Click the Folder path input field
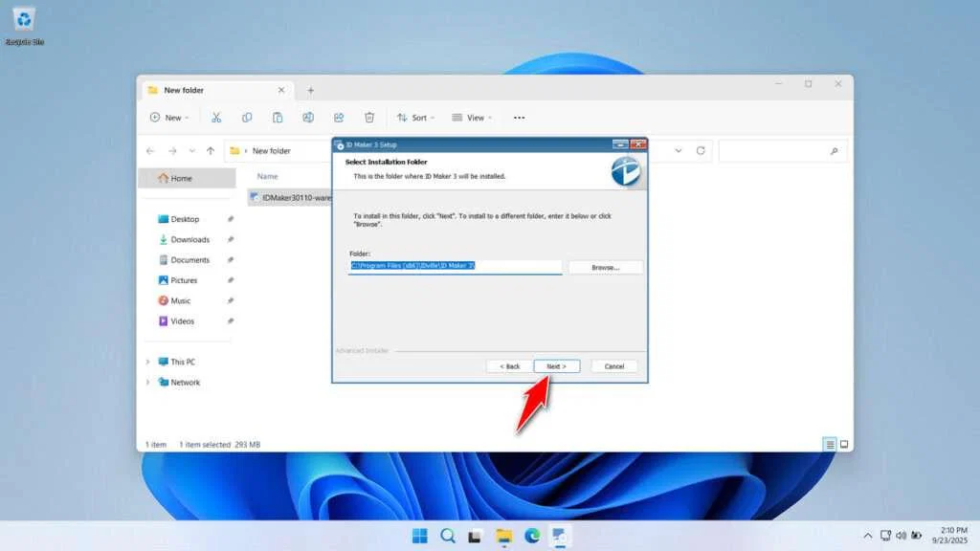Screen dimensions: 980x551 [454, 267]
